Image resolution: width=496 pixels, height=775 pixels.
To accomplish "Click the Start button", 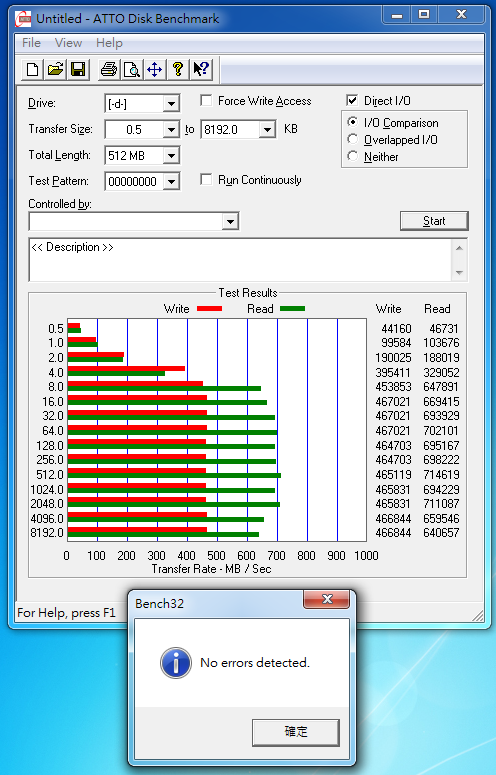I will click(x=434, y=221).
